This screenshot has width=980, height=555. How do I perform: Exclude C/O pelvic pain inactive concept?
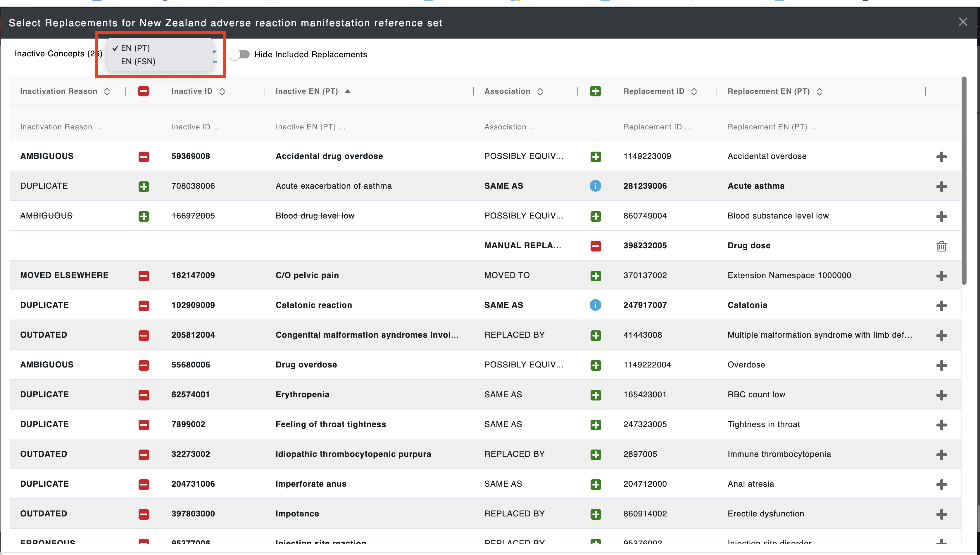coord(144,275)
